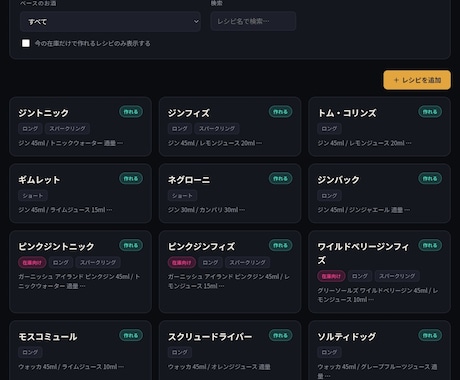Open the base liquor dropdown showing すべて
The width and height of the screenshot is (460, 380).
[110, 22]
